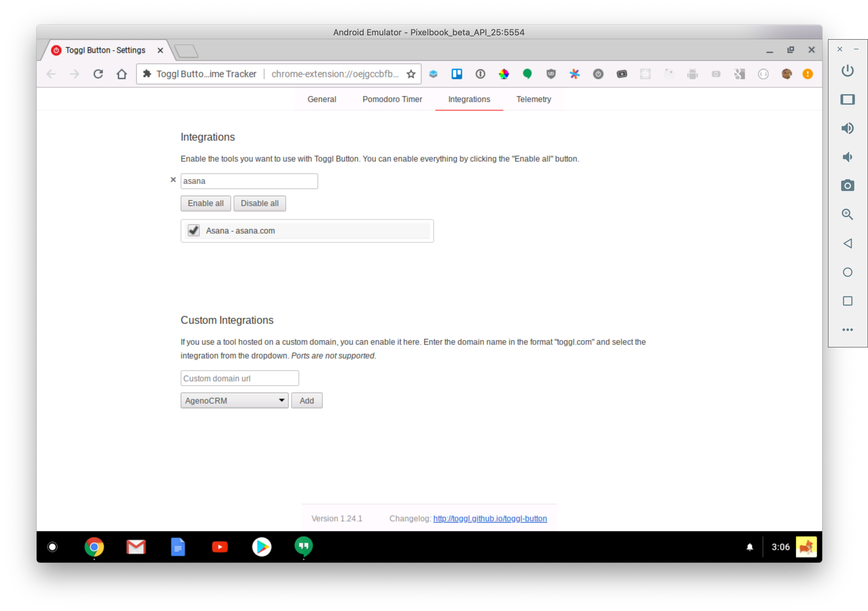Open the color wheel extension
Screen dimensions: 868x611
pos(504,74)
